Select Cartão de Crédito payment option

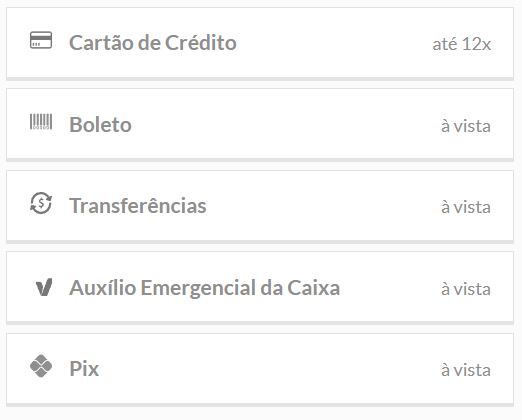[260, 43]
